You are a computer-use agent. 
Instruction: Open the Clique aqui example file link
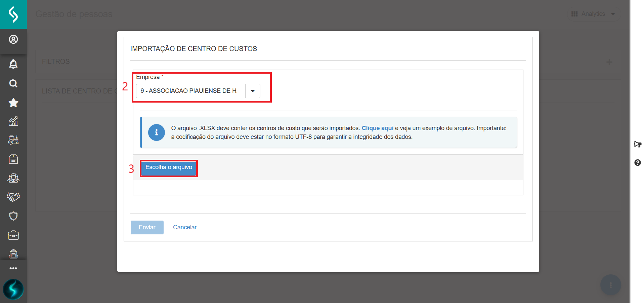pos(377,128)
